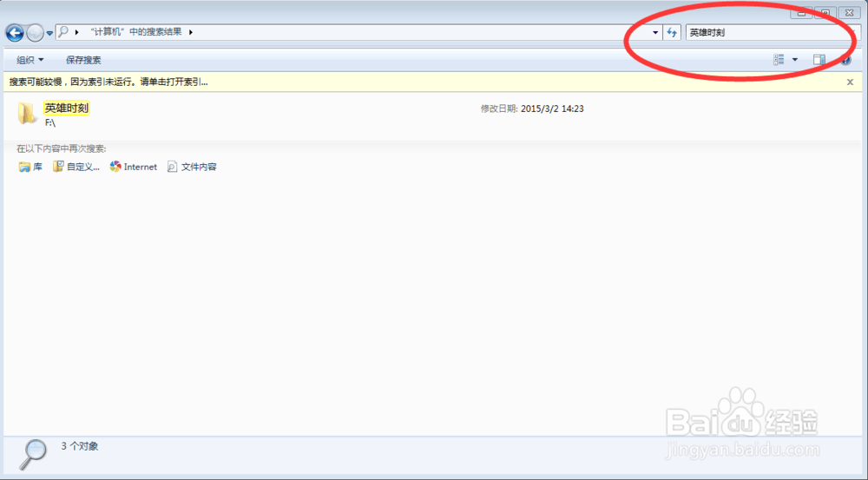Open the address bar history dropdown

655,32
